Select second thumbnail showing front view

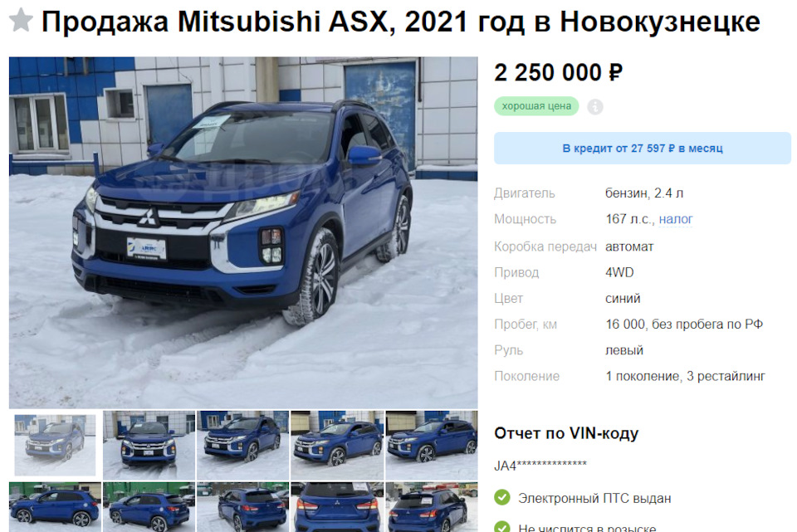(x=149, y=445)
